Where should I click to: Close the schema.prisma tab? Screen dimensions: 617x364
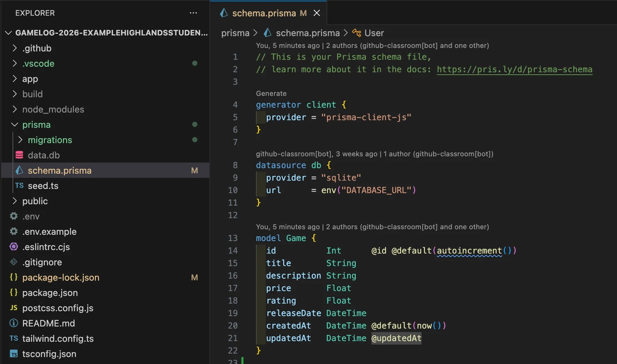(x=316, y=13)
